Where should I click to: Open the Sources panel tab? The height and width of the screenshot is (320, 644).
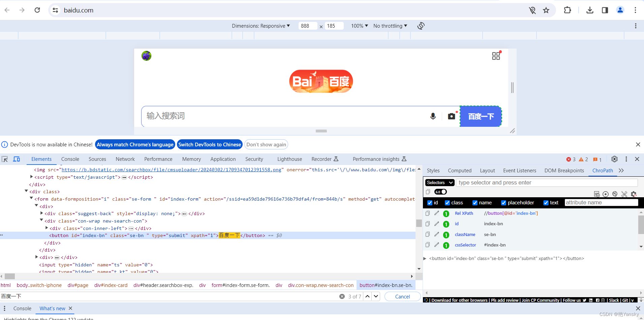(97, 159)
